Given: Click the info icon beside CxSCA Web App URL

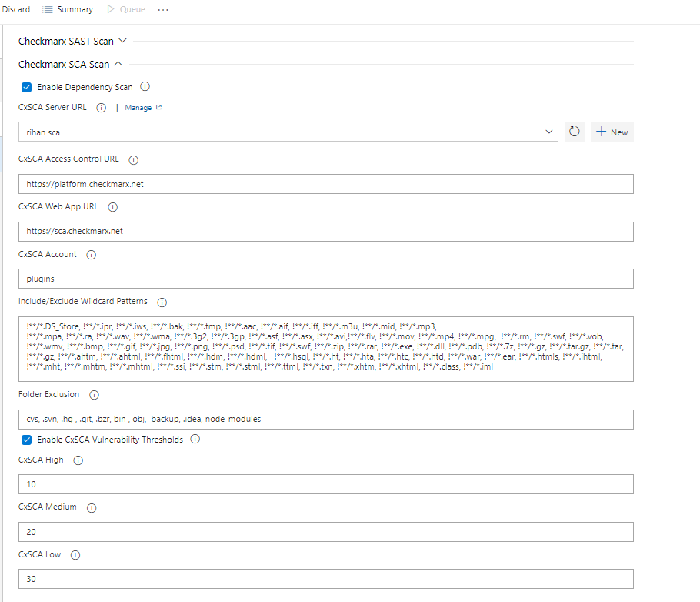Looking at the screenshot, I should [112, 206].
